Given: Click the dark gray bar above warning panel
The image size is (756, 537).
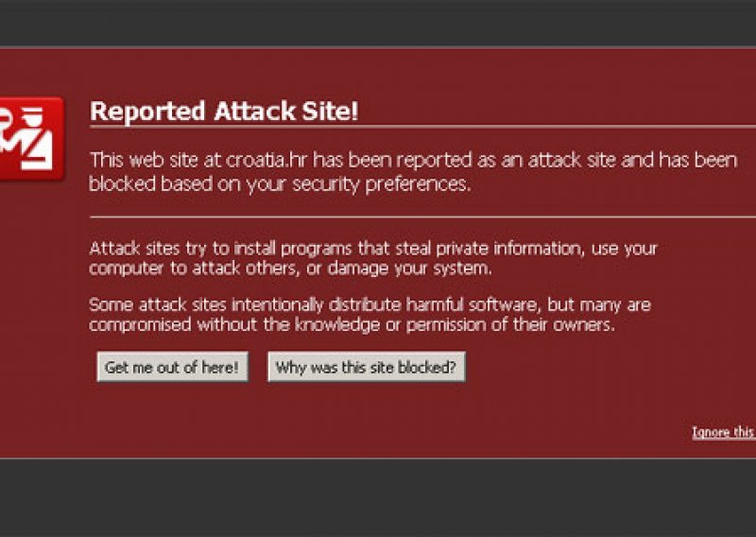Looking at the screenshot, I should (x=378, y=23).
